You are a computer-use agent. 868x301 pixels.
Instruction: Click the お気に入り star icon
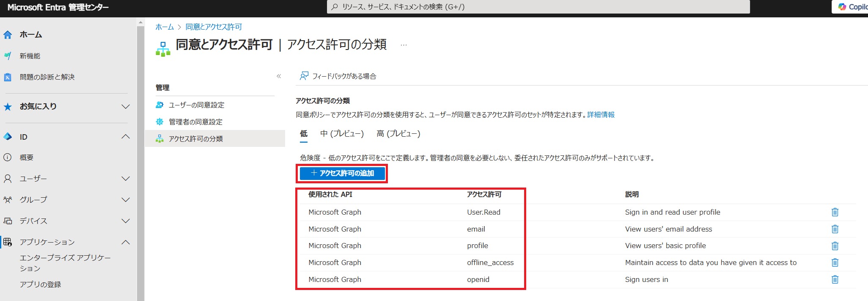coord(8,107)
